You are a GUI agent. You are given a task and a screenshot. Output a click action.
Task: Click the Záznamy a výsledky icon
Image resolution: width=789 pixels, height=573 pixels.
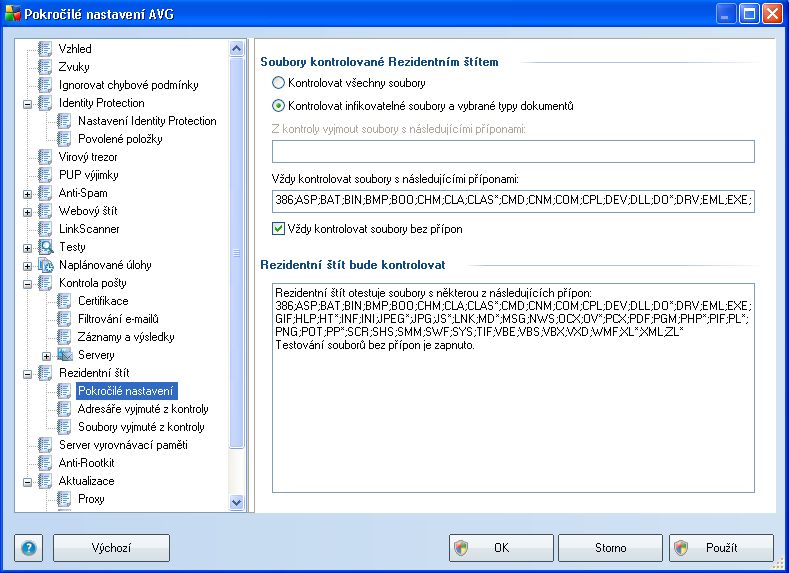(x=64, y=337)
